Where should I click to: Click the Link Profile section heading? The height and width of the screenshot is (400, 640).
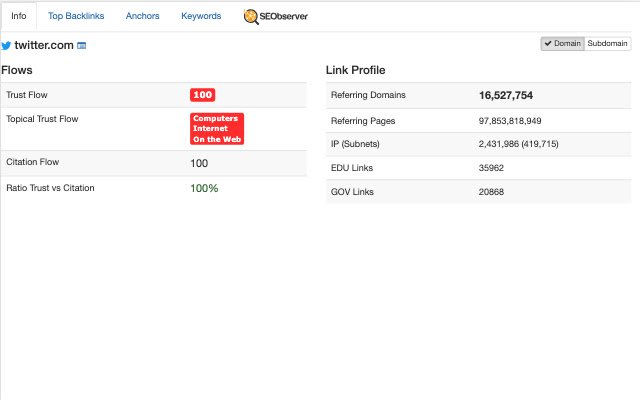(x=356, y=70)
